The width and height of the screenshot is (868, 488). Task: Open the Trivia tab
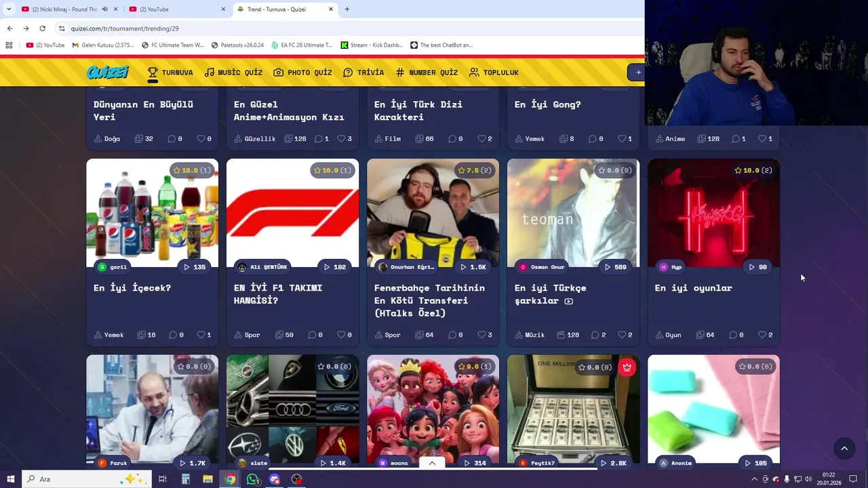point(363,73)
